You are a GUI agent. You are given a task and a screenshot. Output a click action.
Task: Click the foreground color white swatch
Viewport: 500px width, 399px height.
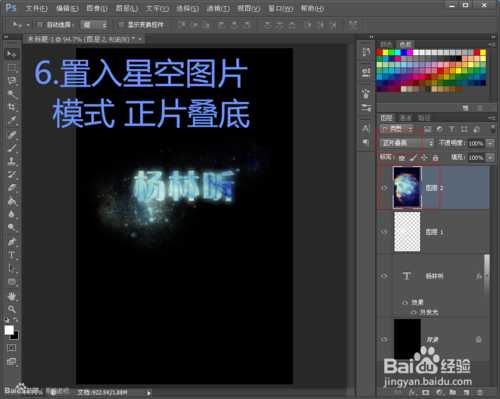pos(9,330)
